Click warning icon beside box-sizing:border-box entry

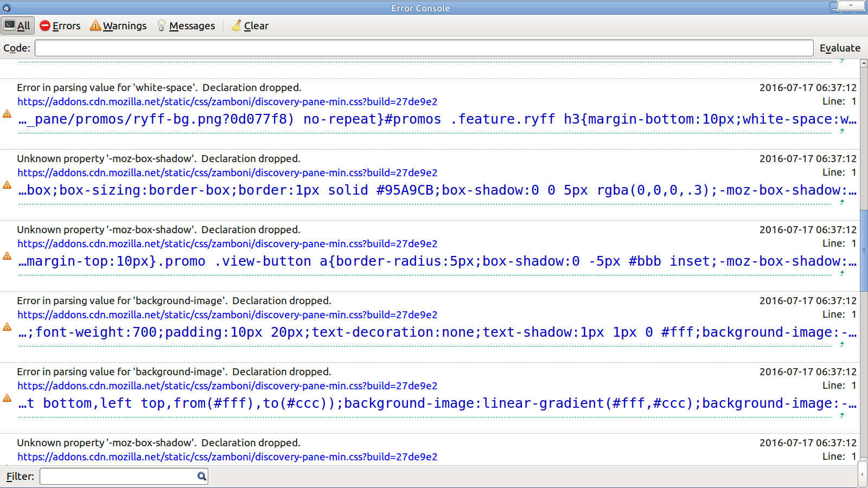7,185
